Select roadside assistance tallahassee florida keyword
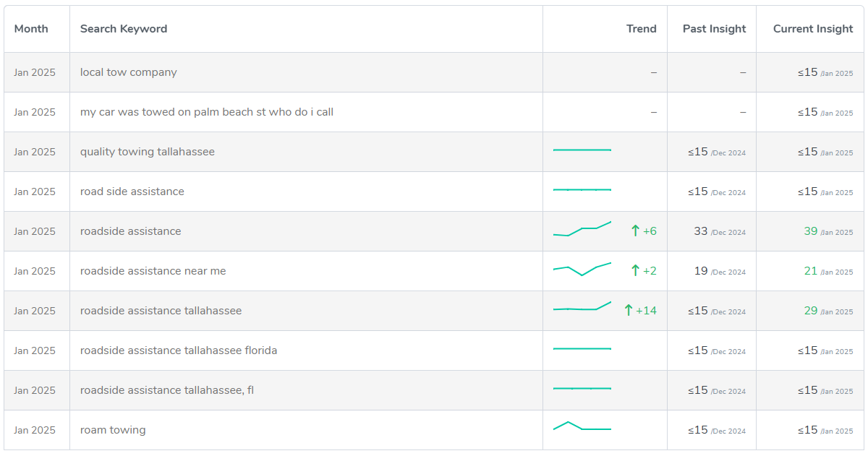Screen dimensions: 868x456 coord(179,350)
